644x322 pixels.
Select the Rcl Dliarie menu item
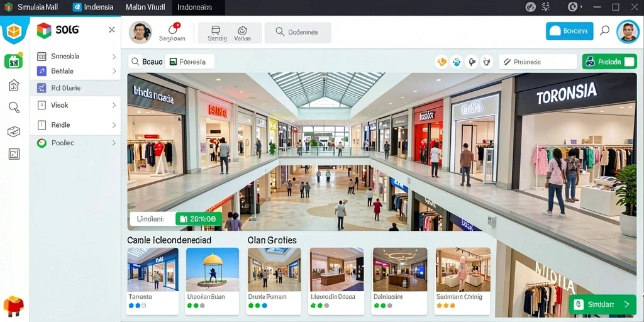click(x=75, y=87)
